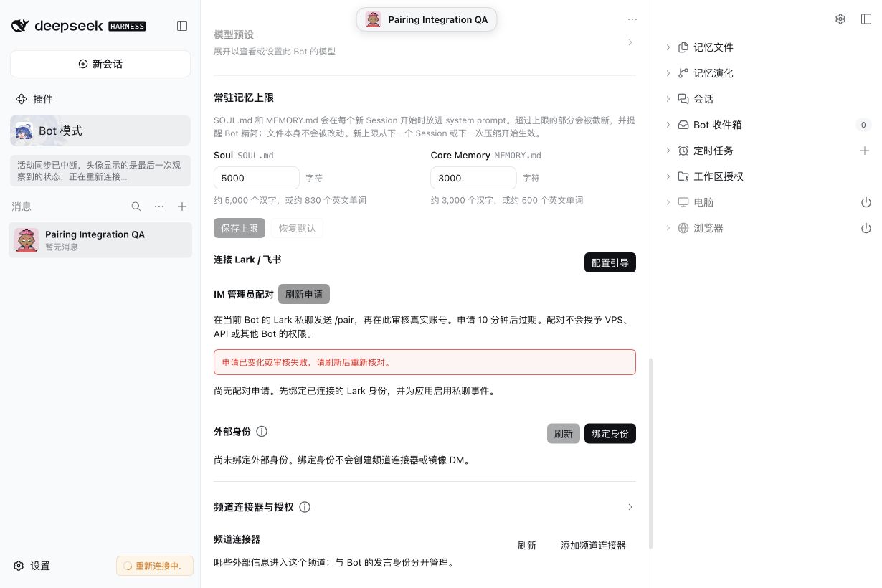Click the info icon next to 频道连接器与授权
The width and height of the screenshot is (882, 588).
(305, 507)
